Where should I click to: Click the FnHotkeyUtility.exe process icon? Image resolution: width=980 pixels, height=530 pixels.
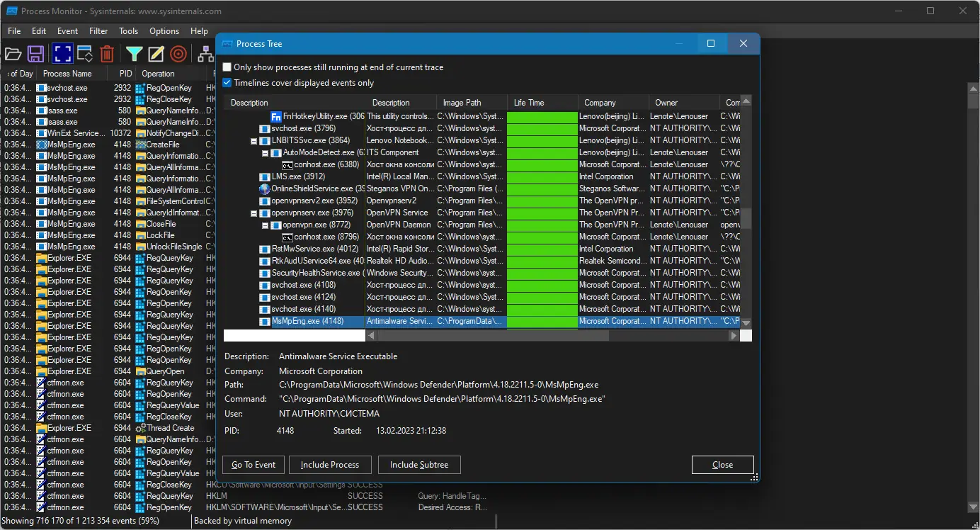click(276, 116)
